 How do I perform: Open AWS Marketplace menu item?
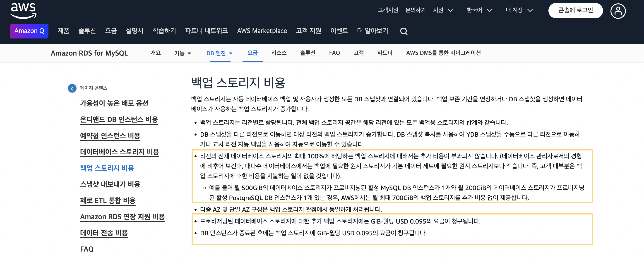pos(262,31)
